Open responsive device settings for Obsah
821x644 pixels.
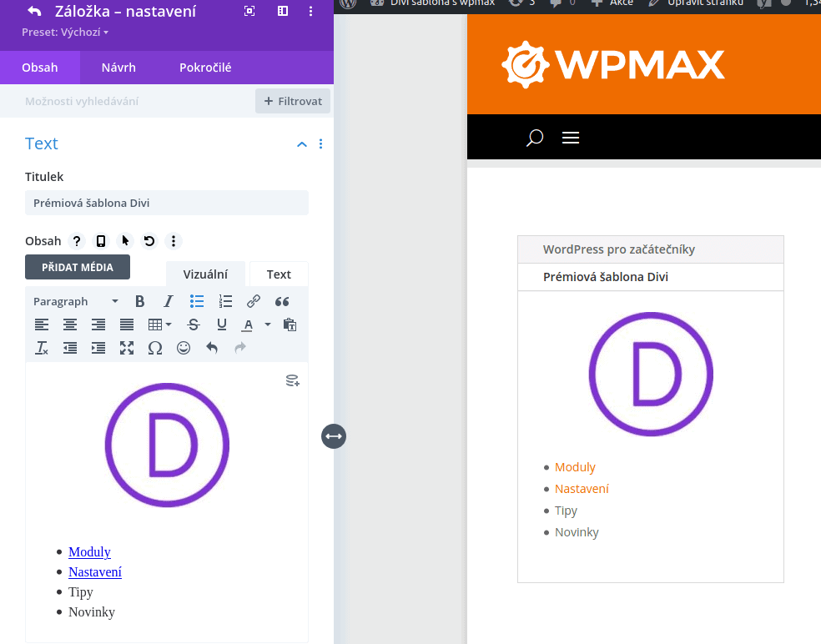click(x=100, y=241)
